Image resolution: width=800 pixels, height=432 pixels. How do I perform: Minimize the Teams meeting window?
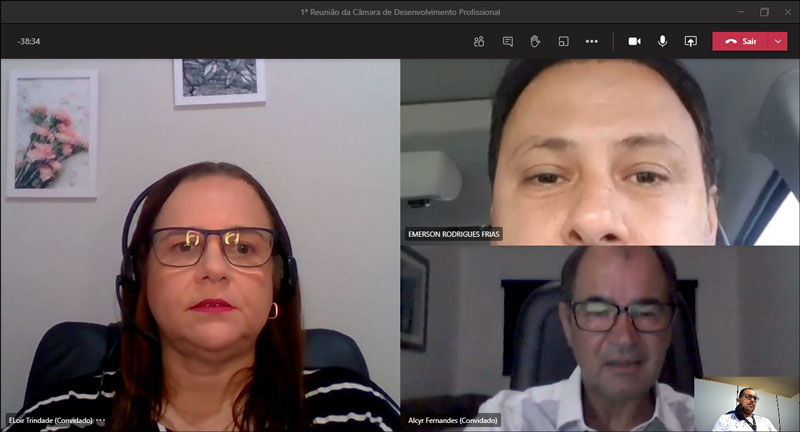(x=739, y=12)
